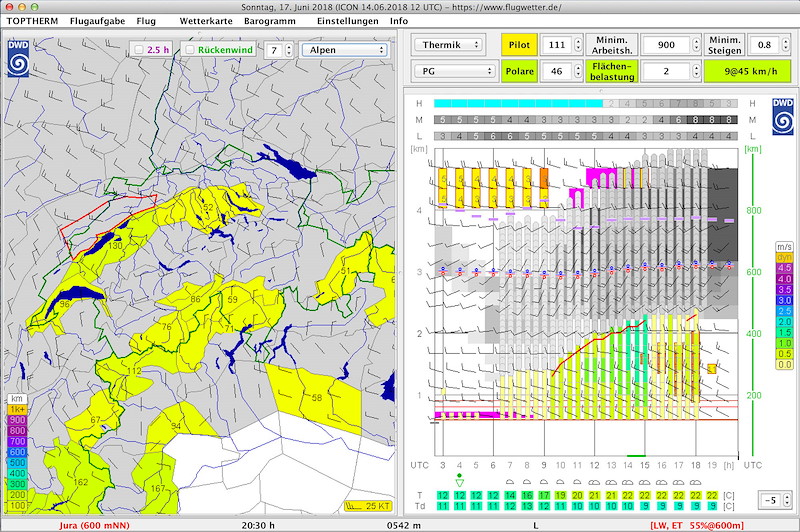
Task: Select the 1k+ km legend swatch
Action: [17, 410]
